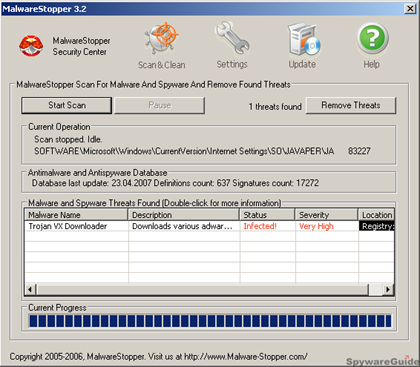Image resolution: width=420 pixels, height=367 pixels.
Task: Click the '1 threats found' label
Action: click(x=275, y=107)
